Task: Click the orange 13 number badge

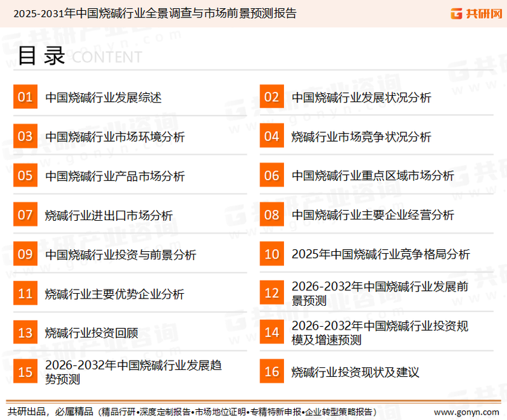Action: coord(25,332)
